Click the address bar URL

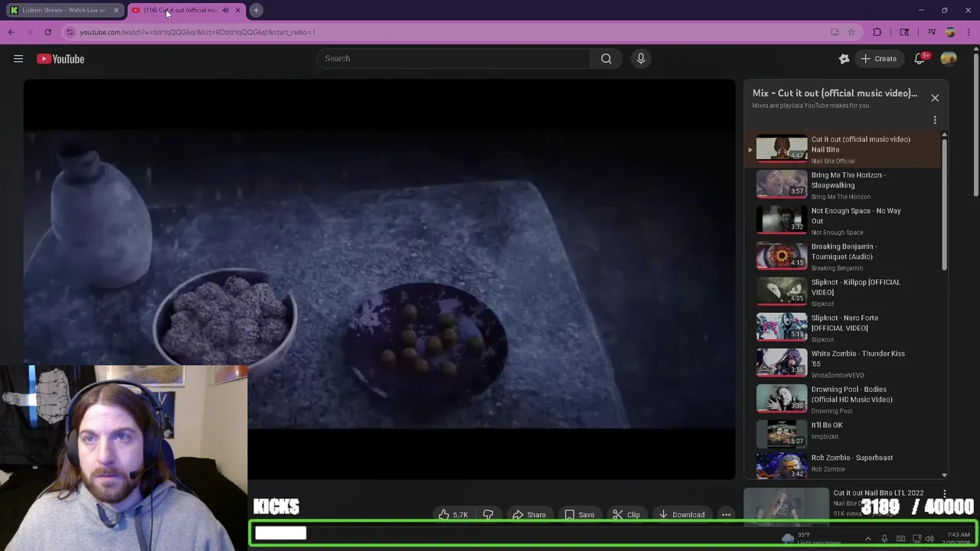198,32
